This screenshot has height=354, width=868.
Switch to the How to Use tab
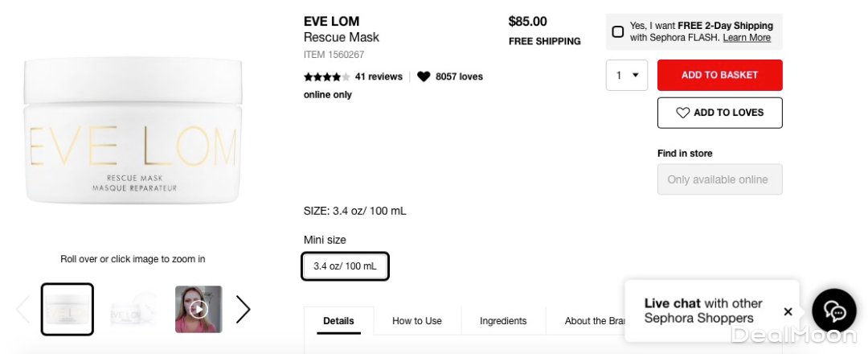pos(416,321)
